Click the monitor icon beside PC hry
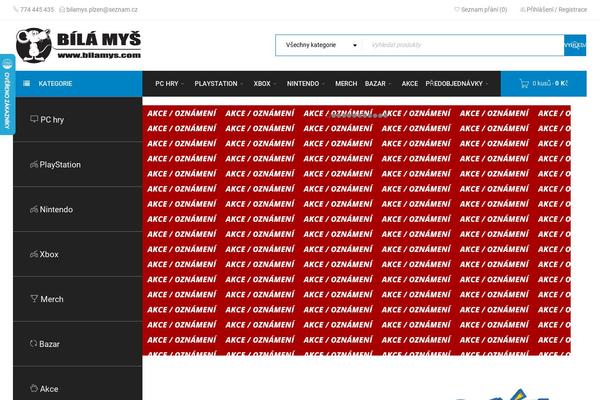600x400 pixels. tap(34, 119)
